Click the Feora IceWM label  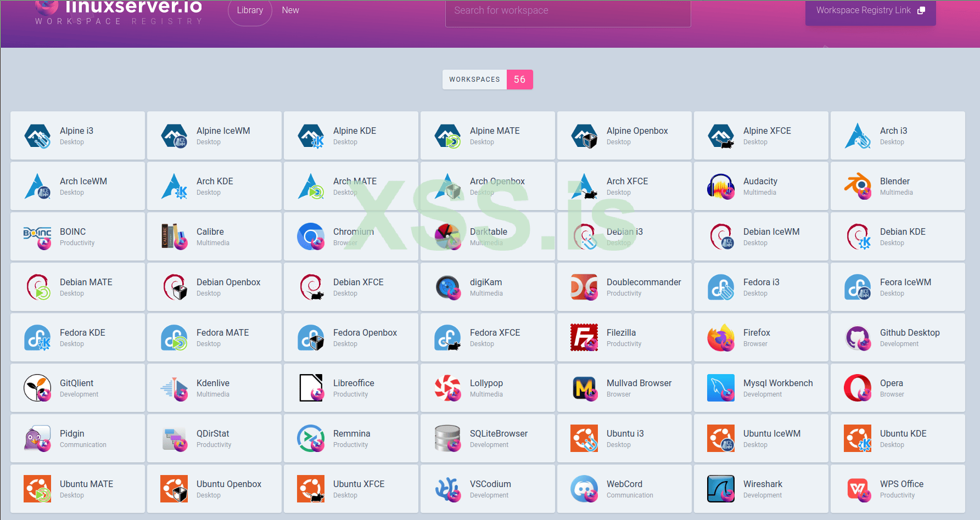[905, 282]
